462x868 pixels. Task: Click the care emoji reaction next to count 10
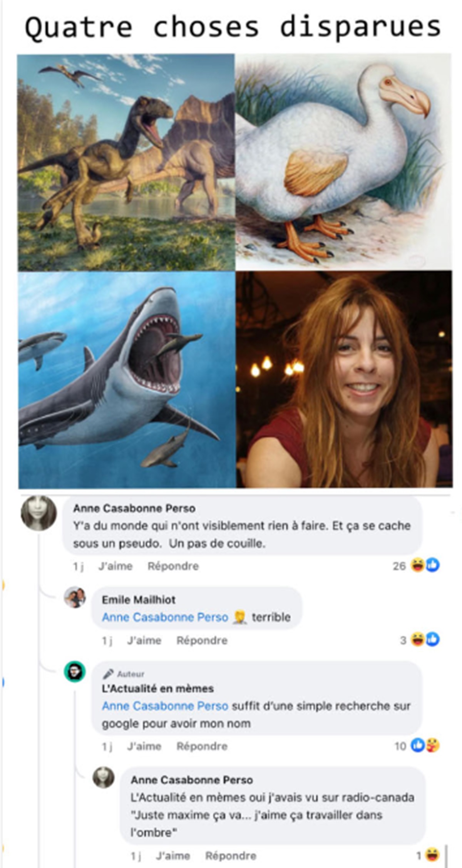(433, 746)
